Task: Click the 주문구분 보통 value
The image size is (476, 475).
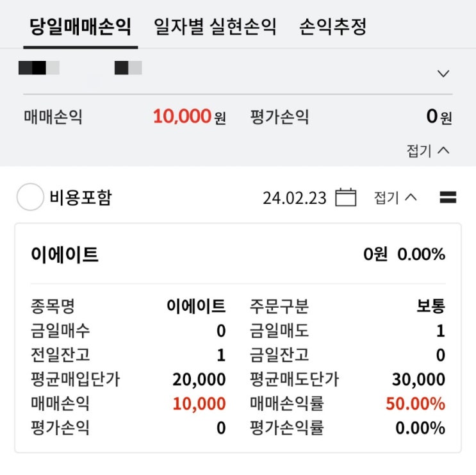Action: coord(431,306)
